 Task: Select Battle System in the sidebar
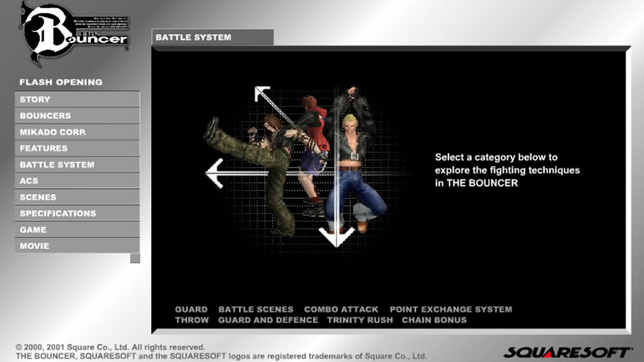coord(77,165)
